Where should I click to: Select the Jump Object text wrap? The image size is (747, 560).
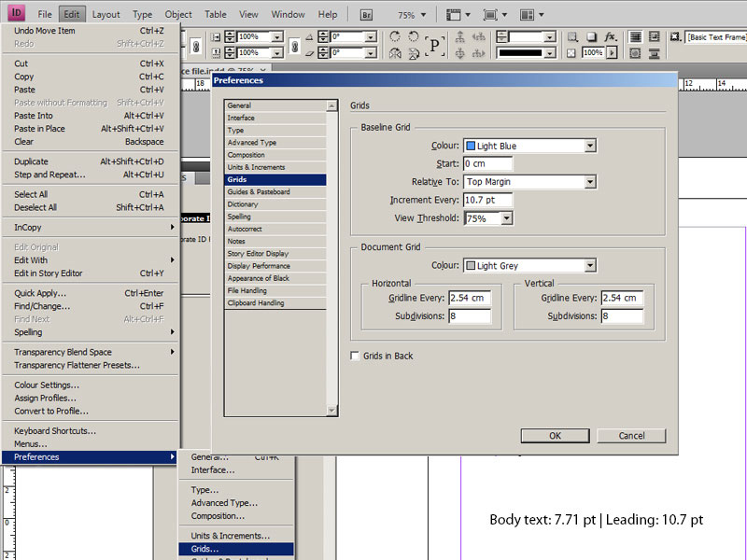(x=655, y=53)
